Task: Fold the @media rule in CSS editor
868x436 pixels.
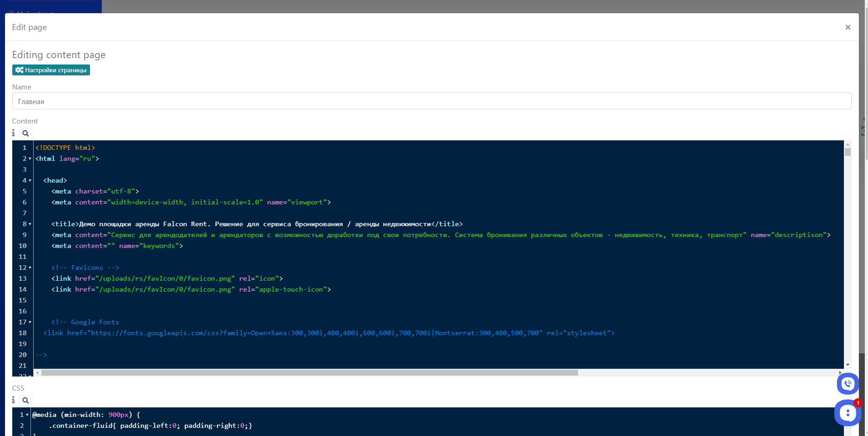Action: click(27, 415)
